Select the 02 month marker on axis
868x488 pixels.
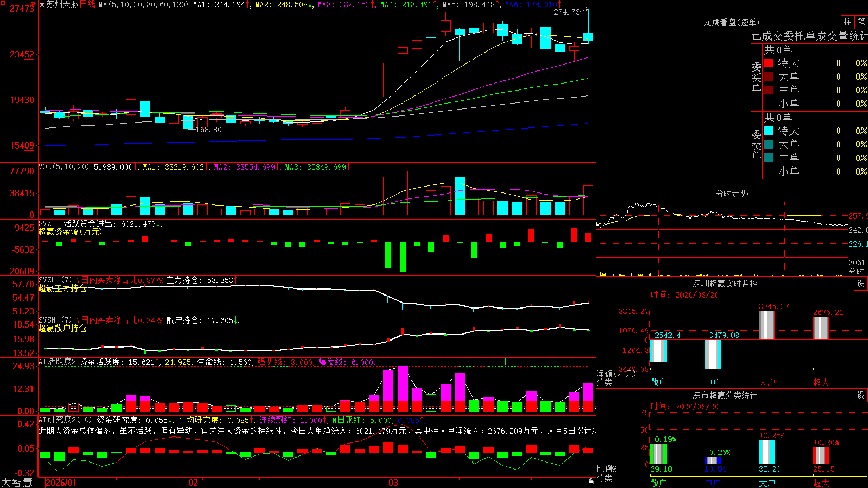[193, 482]
